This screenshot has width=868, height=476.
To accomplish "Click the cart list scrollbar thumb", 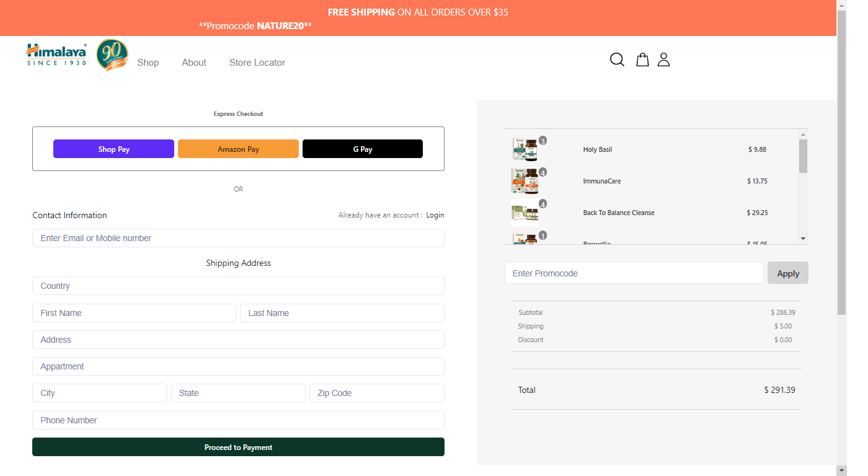I will point(803,156).
